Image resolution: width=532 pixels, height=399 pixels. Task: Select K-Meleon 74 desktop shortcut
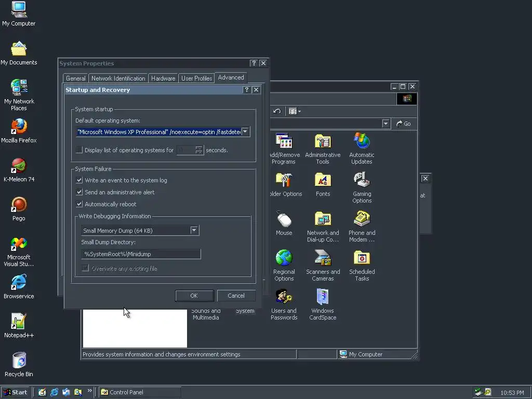click(x=19, y=170)
